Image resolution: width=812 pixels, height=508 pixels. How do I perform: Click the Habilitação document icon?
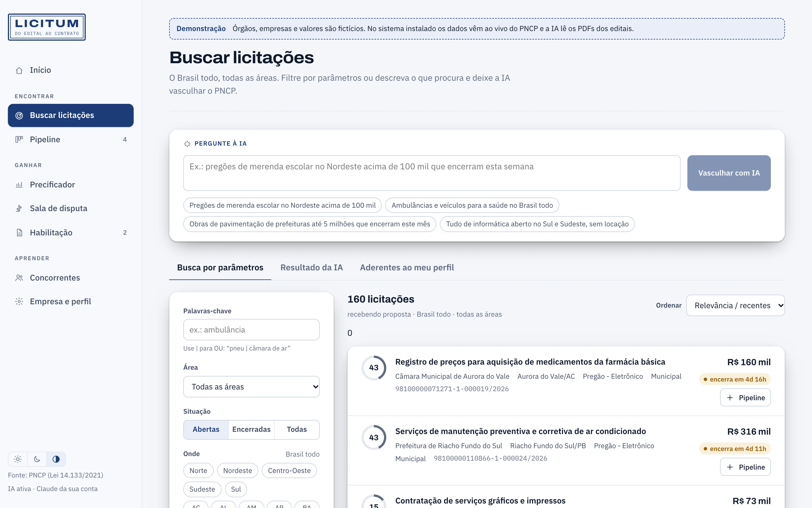19,233
